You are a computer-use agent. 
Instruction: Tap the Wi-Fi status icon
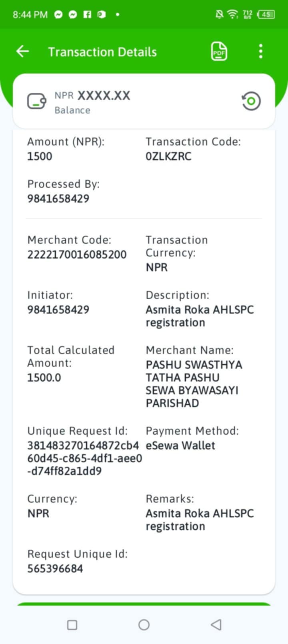pos(232,15)
